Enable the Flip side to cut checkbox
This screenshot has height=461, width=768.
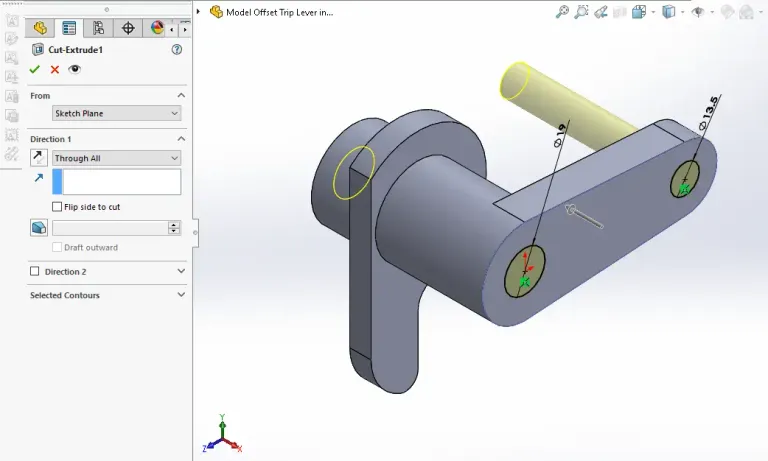57,207
